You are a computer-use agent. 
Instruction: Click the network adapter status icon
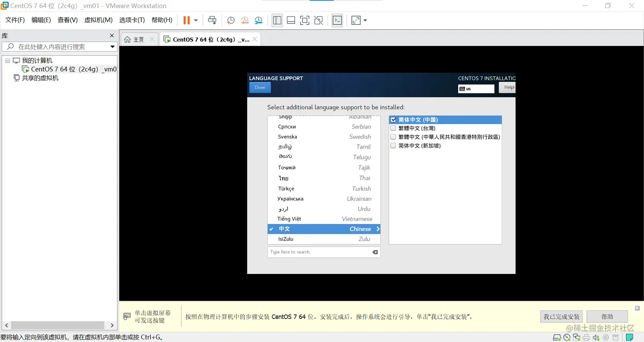(577, 338)
